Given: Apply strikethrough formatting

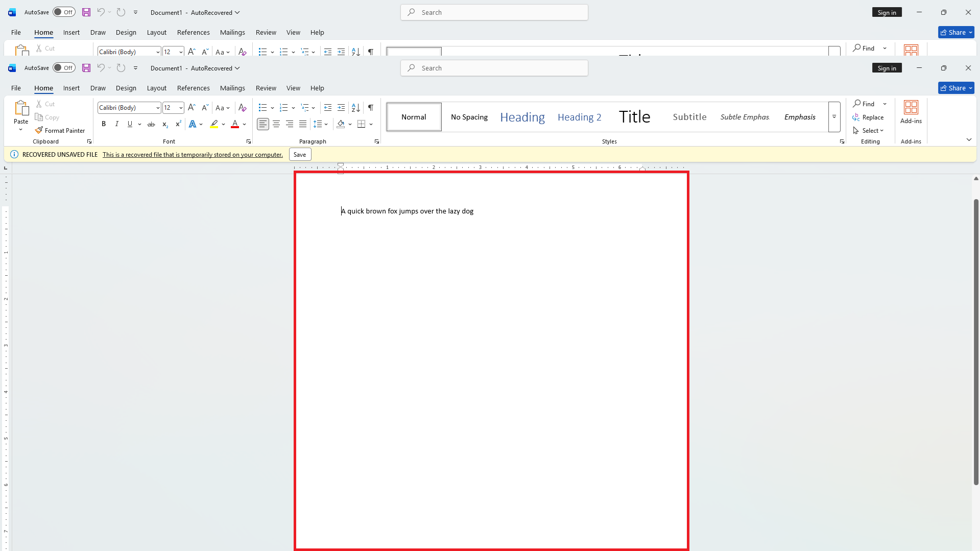Looking at the screenshot, I should pos(151,124).
